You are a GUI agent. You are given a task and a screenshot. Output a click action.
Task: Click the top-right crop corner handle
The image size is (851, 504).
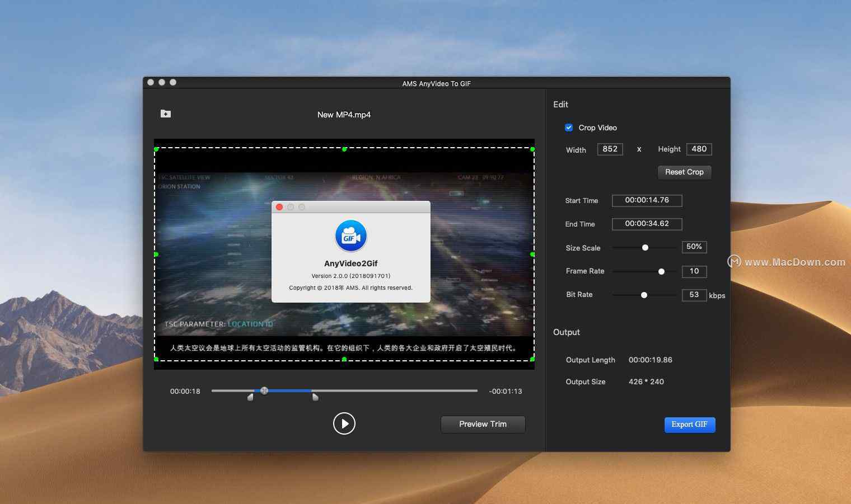tap(532, 149)
